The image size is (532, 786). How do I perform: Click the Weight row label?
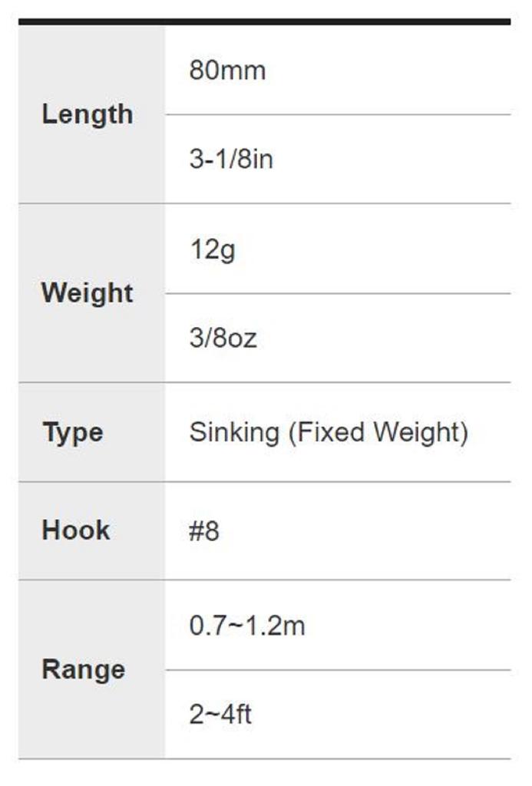(87, 292)
